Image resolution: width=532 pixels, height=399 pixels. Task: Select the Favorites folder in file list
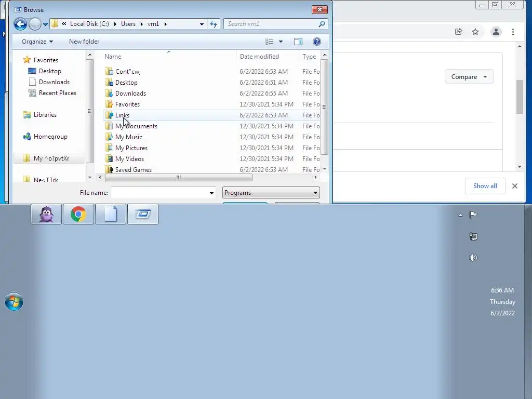pos(128,104)
